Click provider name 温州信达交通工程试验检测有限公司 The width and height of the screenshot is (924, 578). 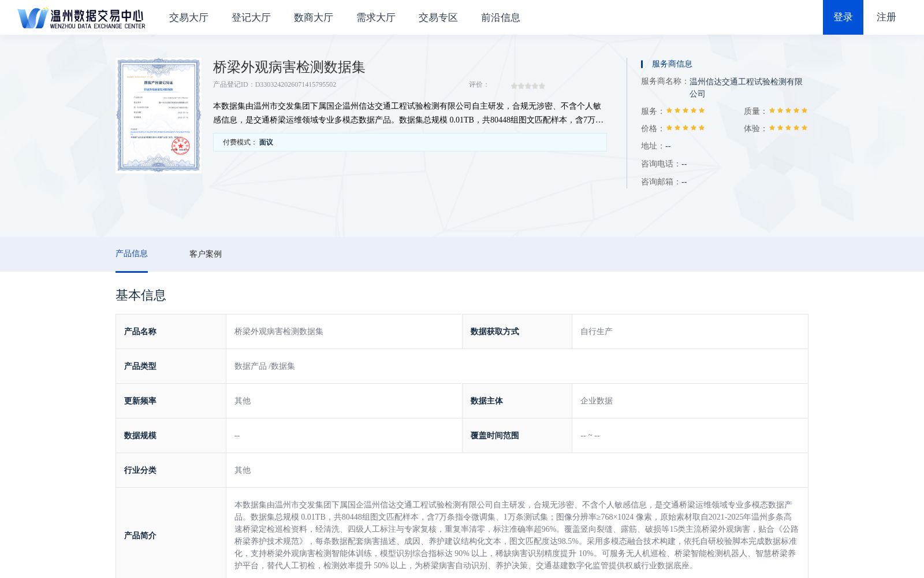tap(746, 88)
